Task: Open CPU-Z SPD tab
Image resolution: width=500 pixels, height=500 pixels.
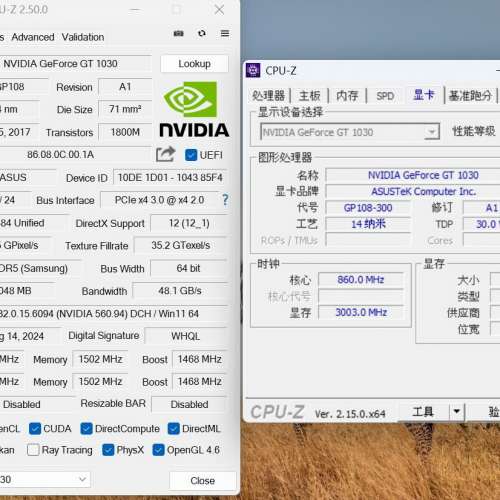Action: [x=385, y=96]
